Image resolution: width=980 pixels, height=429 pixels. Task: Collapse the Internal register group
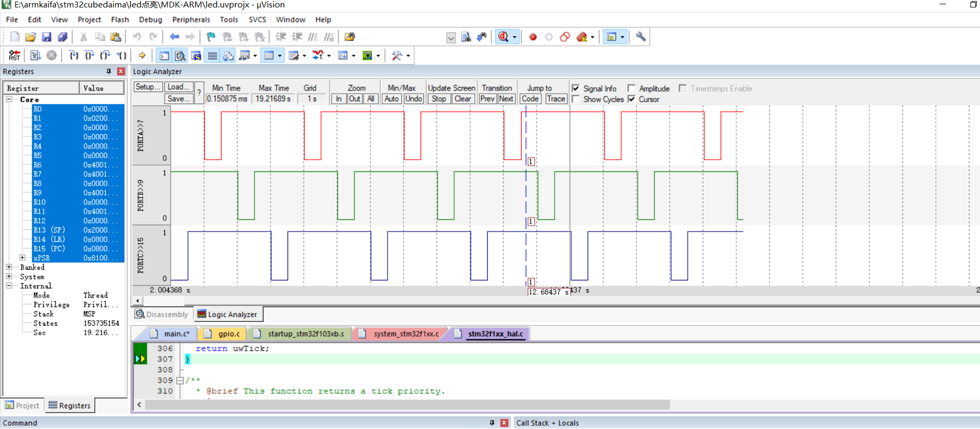coord(9,286)
